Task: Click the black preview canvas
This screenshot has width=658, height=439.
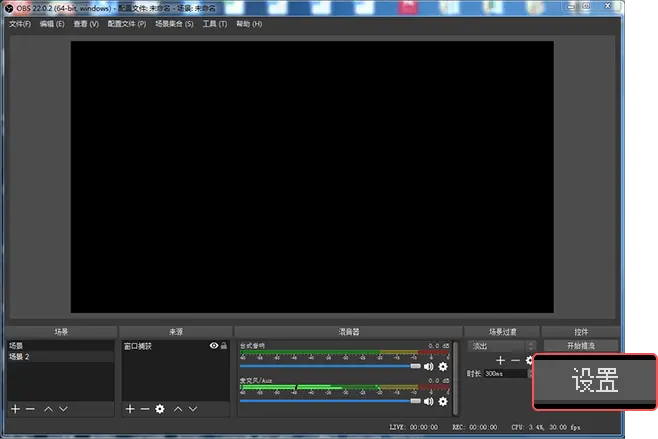Action: (x=312, y=177)
